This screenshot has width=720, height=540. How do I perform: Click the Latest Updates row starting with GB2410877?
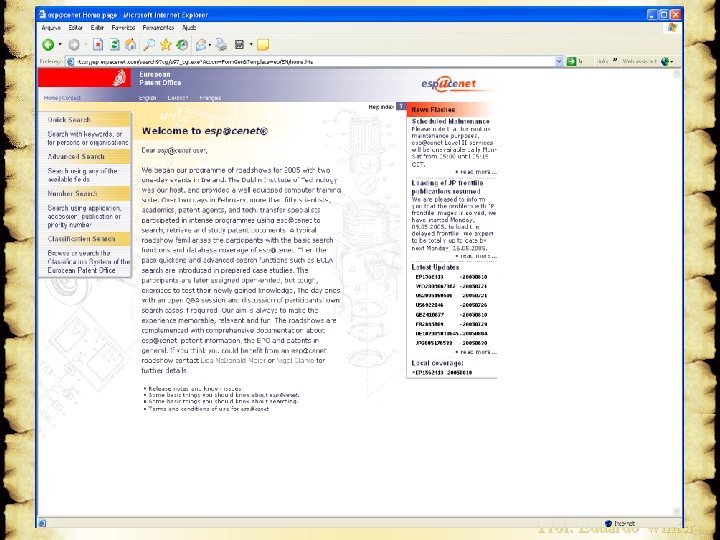pyautogui.click(x=451, y=315)
